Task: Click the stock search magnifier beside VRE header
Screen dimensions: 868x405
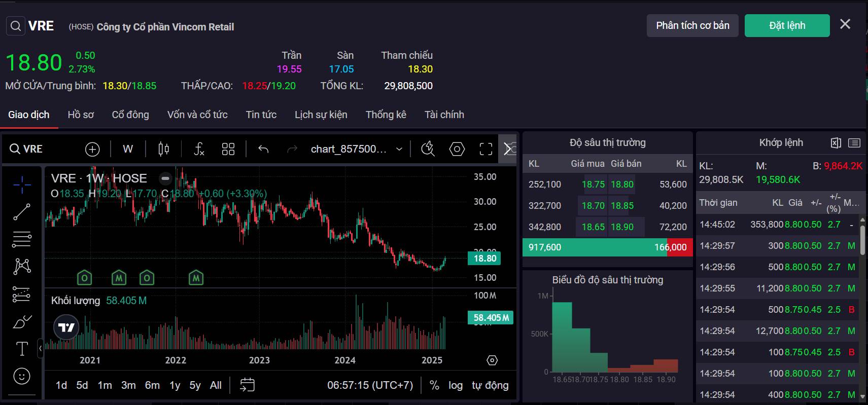Action: 16,26
